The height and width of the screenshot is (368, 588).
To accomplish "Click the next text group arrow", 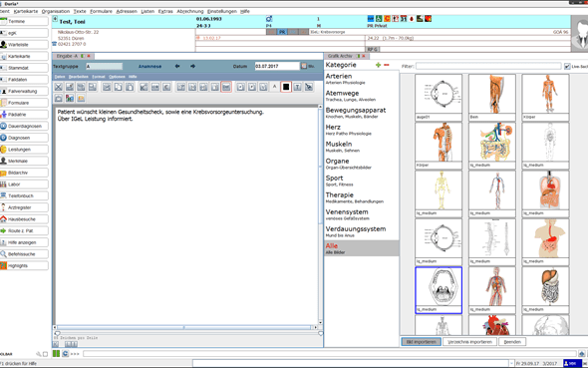I will tap(192, 66).
